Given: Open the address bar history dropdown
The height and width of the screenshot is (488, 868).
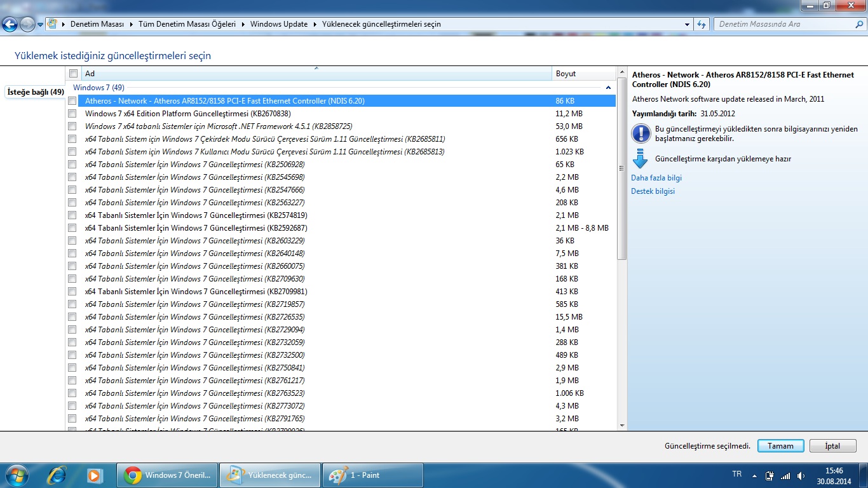Looking at the screenshot, I should 688,24.
